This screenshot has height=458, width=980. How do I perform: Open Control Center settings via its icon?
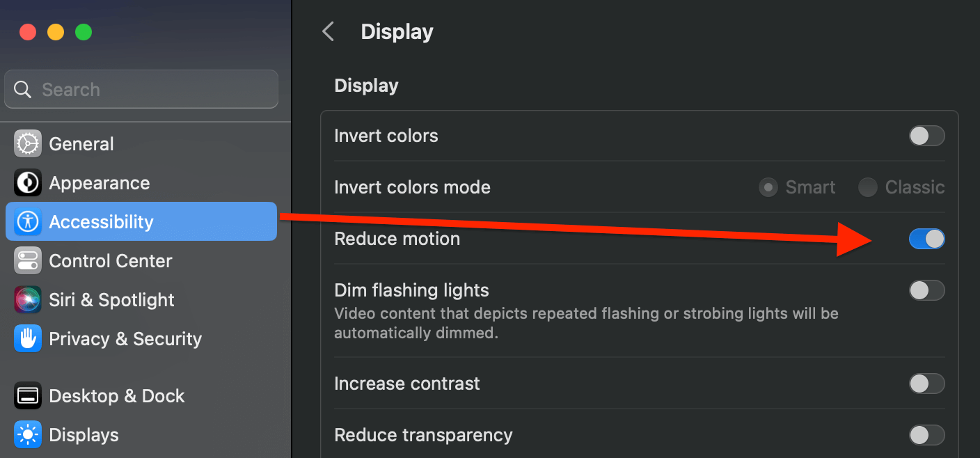[x=27, y=260]
